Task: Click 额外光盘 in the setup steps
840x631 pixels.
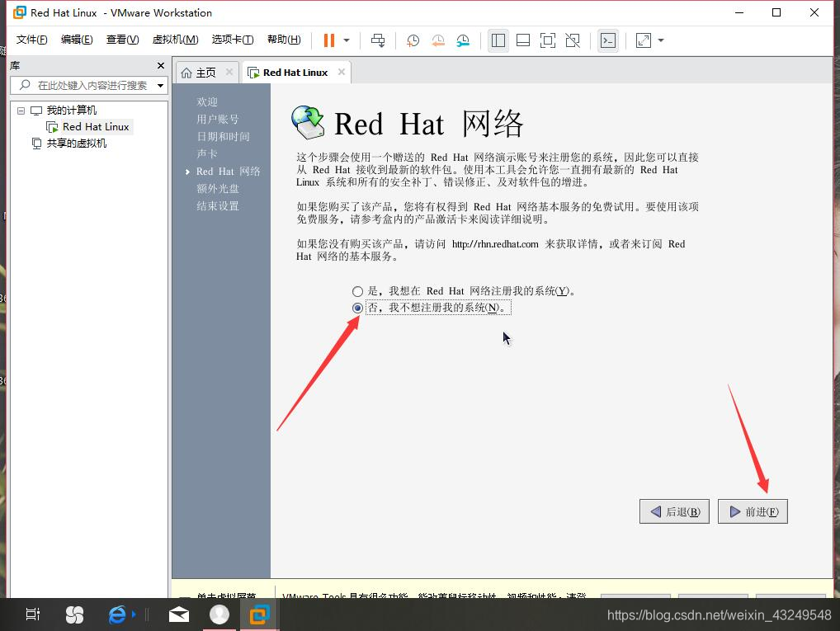Action: tap(218, 189)
